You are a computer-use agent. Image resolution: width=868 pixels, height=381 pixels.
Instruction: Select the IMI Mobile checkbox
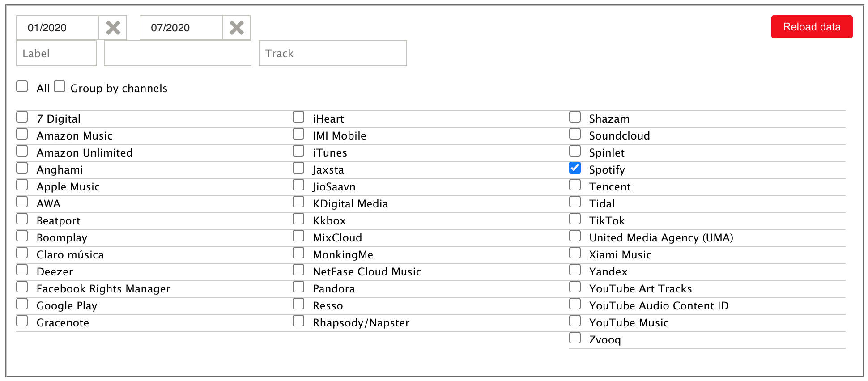(x=298, y=134)
